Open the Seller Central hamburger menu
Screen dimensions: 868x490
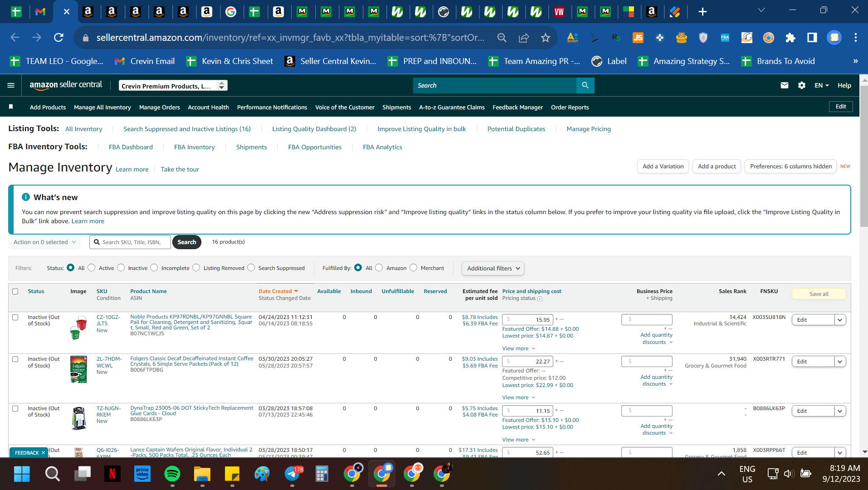pyautogui.click(x=11, y=85)
